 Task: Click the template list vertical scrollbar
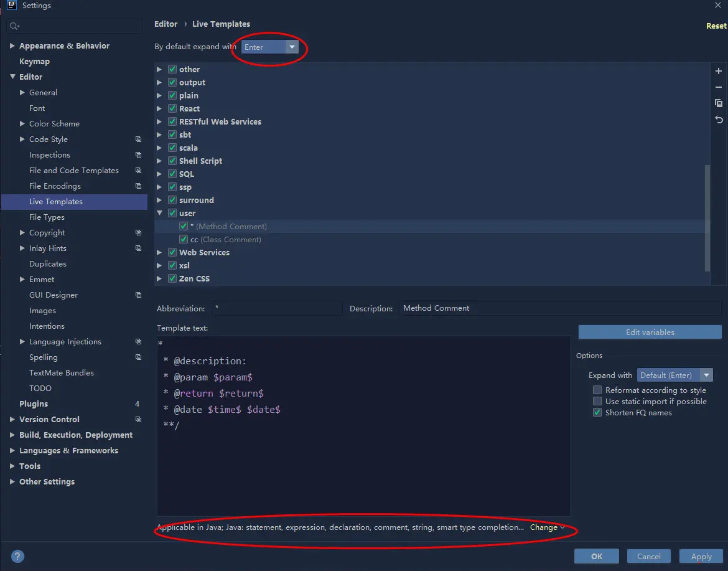(707, 217)
